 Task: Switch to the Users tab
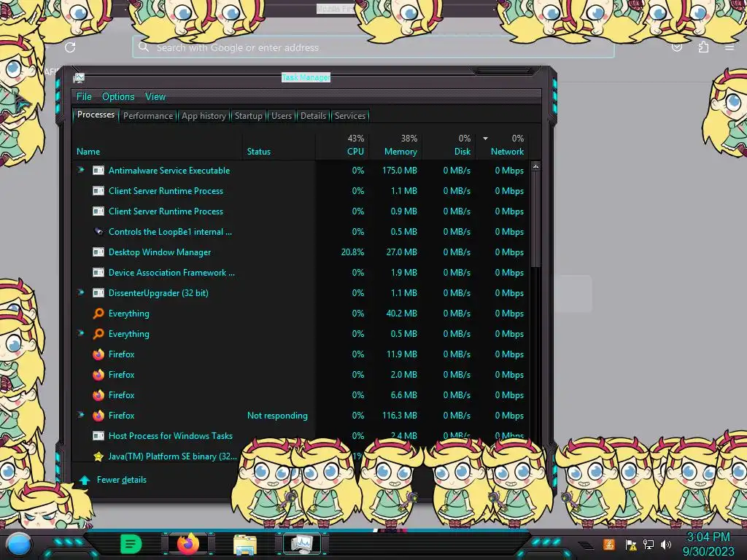[282, 116]
